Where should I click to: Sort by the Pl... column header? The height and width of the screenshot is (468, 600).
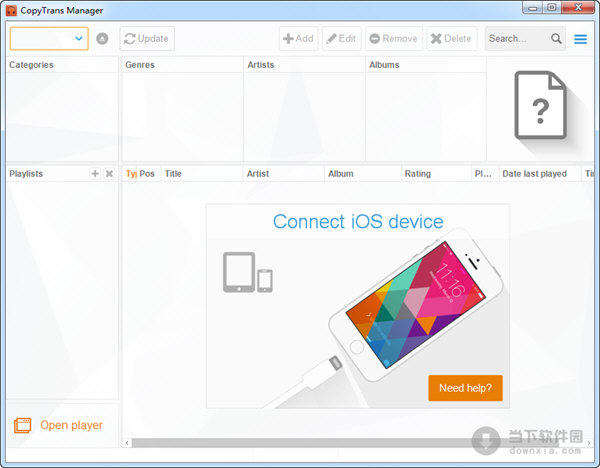[x=485, y=174]
